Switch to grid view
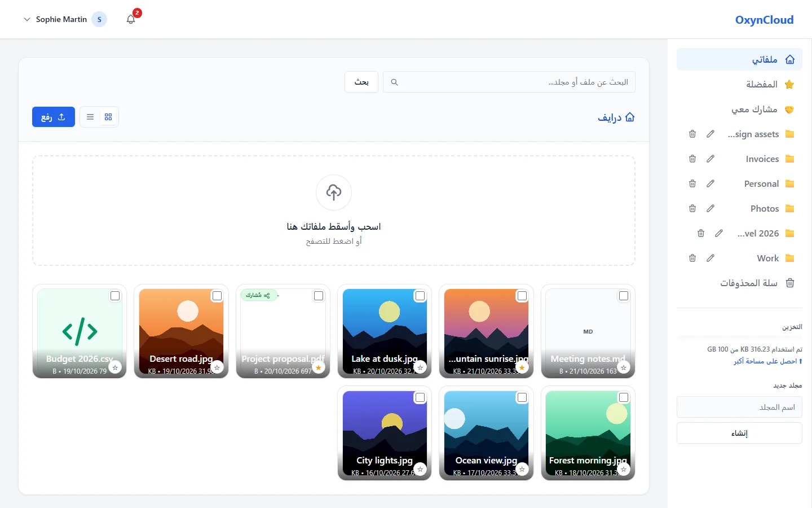The image size is (812, 508). [108, 117]
